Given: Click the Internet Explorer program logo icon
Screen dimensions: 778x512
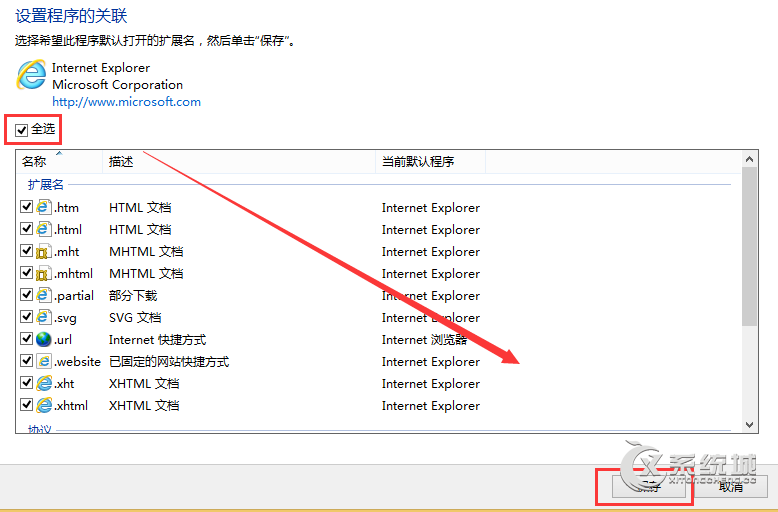Looking at the screenshot, I should pyautogui.click(x=31, y=75).
